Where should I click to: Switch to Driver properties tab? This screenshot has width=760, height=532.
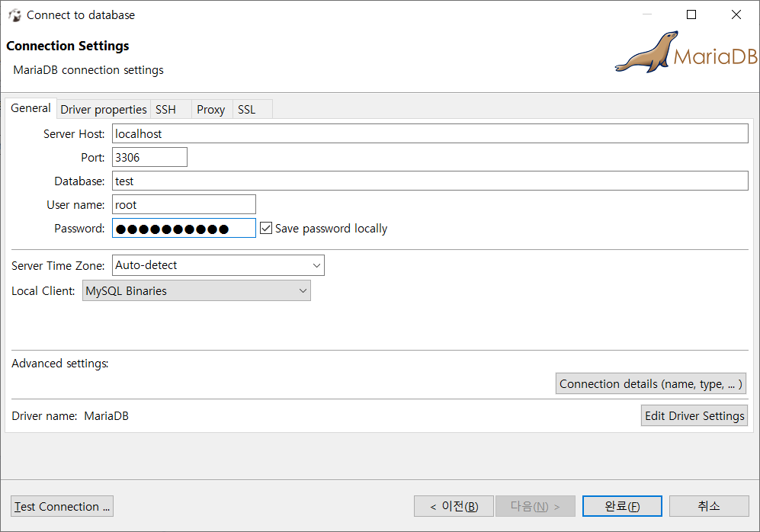[103, 110]
